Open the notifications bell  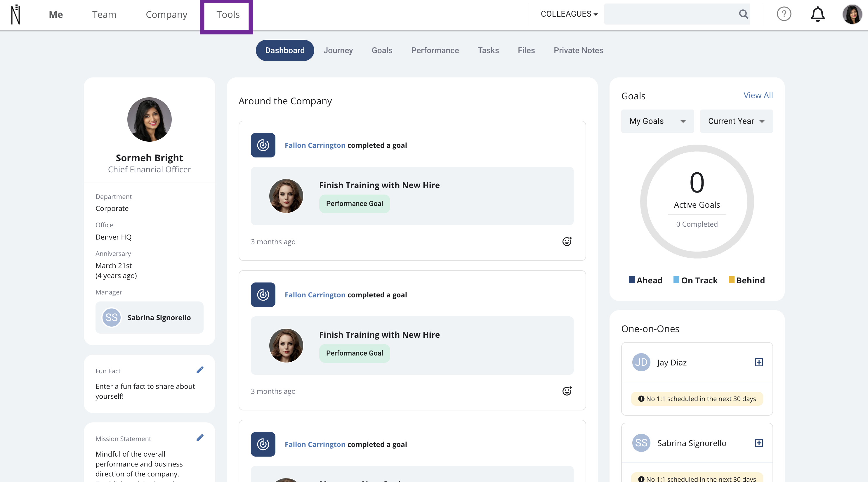point(817,14)
